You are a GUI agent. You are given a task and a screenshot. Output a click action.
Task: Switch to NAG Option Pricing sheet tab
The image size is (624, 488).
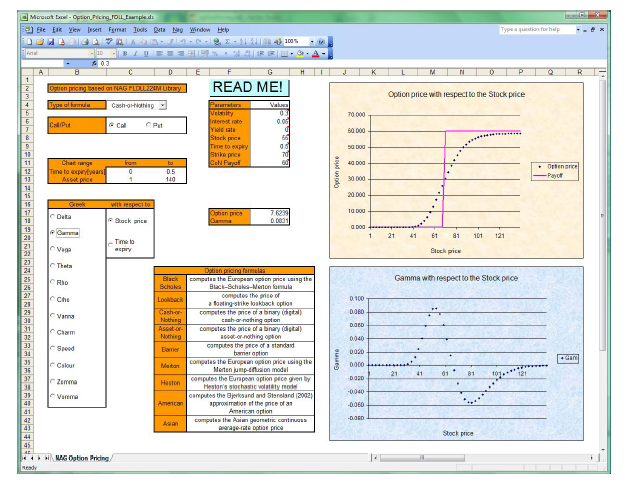click(83, 457)
